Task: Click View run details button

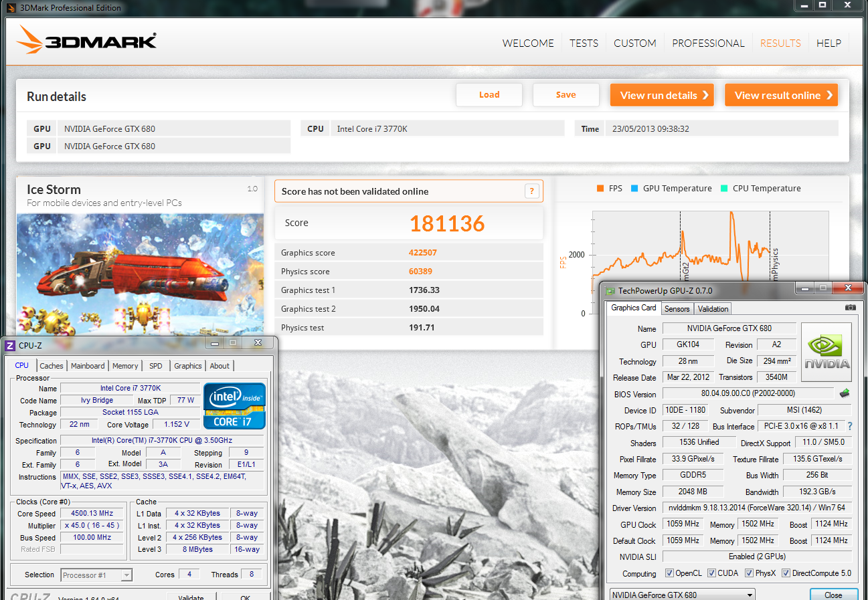Action: [x=662, y=95]
